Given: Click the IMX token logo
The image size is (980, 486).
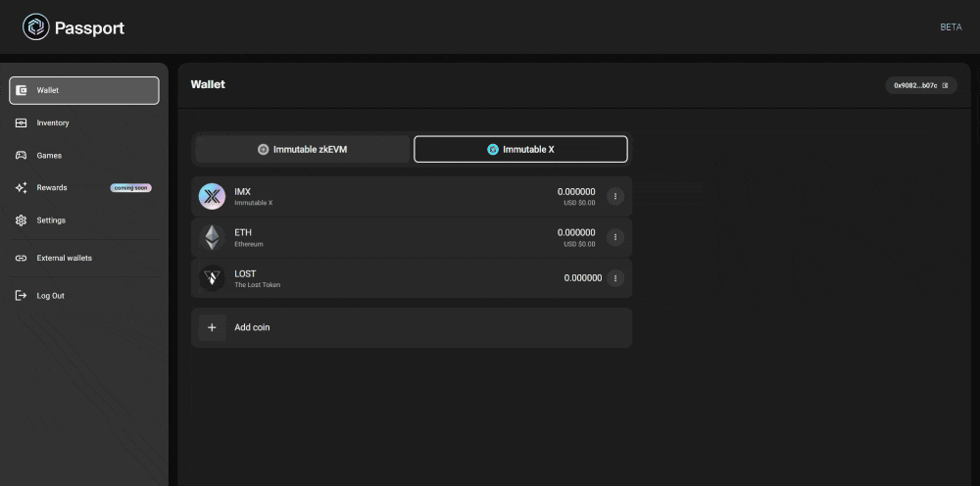Looking at the screenshot, I should [212, 196].
